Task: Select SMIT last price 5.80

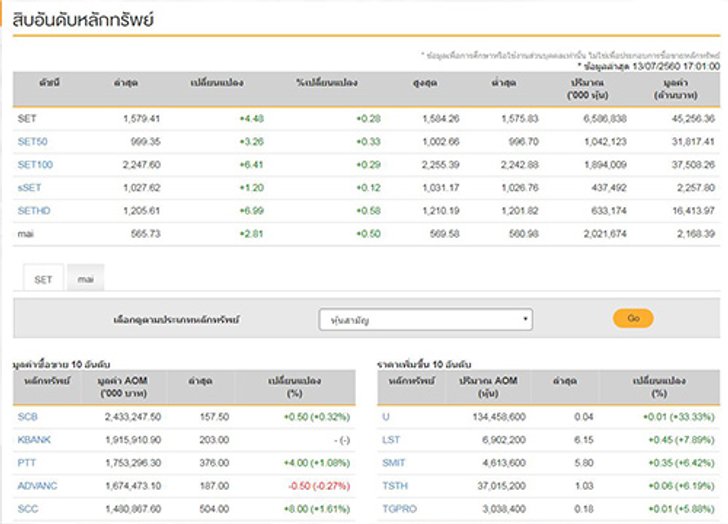Action: [584, 463]
